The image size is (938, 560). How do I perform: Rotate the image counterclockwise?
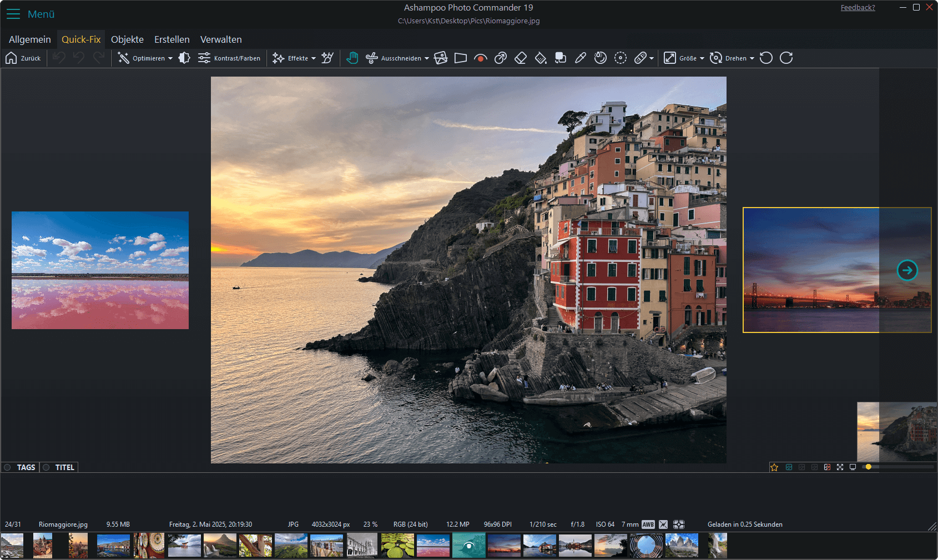[766, 58]
